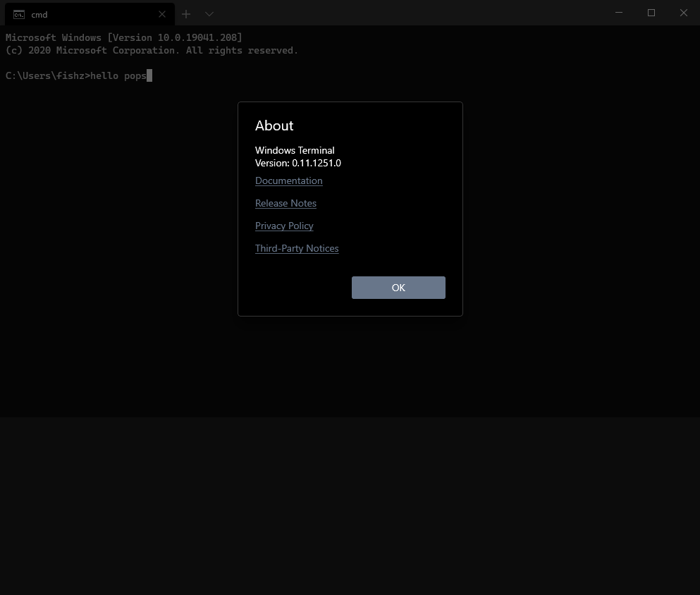Minimize the Windows Terminal window
Screen dimensions: 700x595
click(x=619, y=13)
